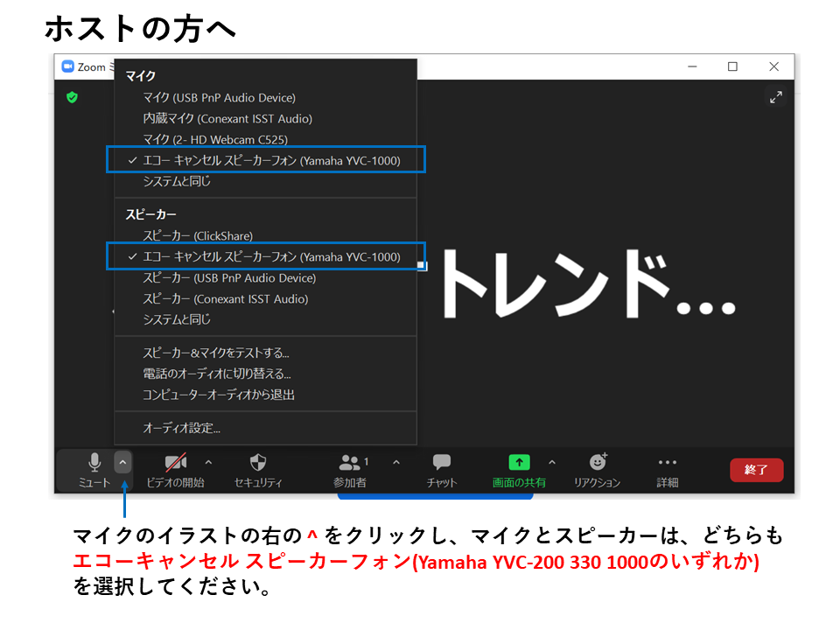Open the More (詳細) three-dots icon
The height and width of the screenshot is (630, 840).
[x=668, y=462]
